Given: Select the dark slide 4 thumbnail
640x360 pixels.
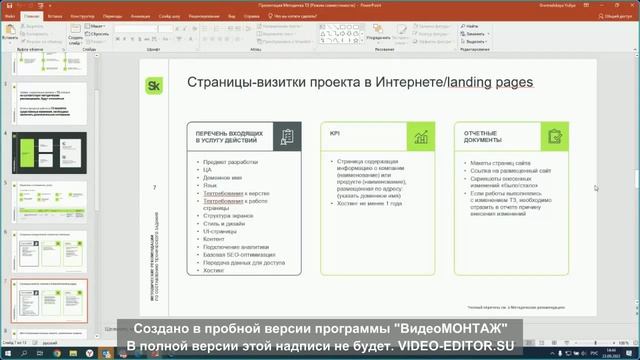Looking at the screenshot, I should [49, 153].
